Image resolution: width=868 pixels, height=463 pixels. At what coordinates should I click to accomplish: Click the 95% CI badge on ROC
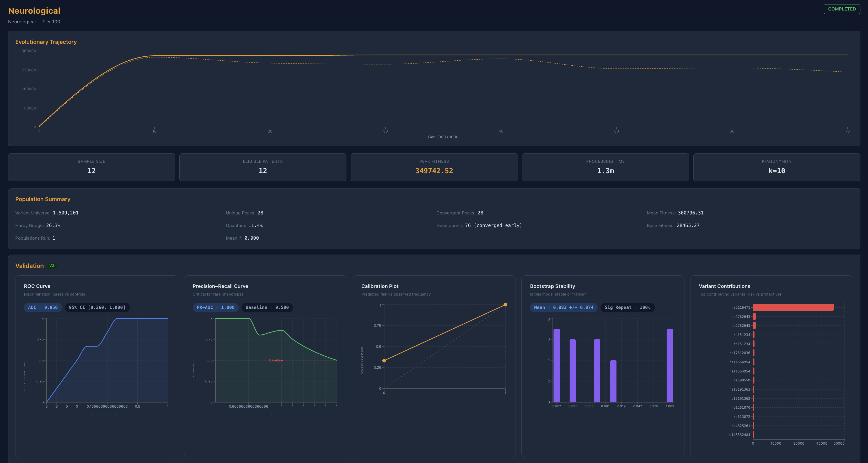(x=97, y=307)
